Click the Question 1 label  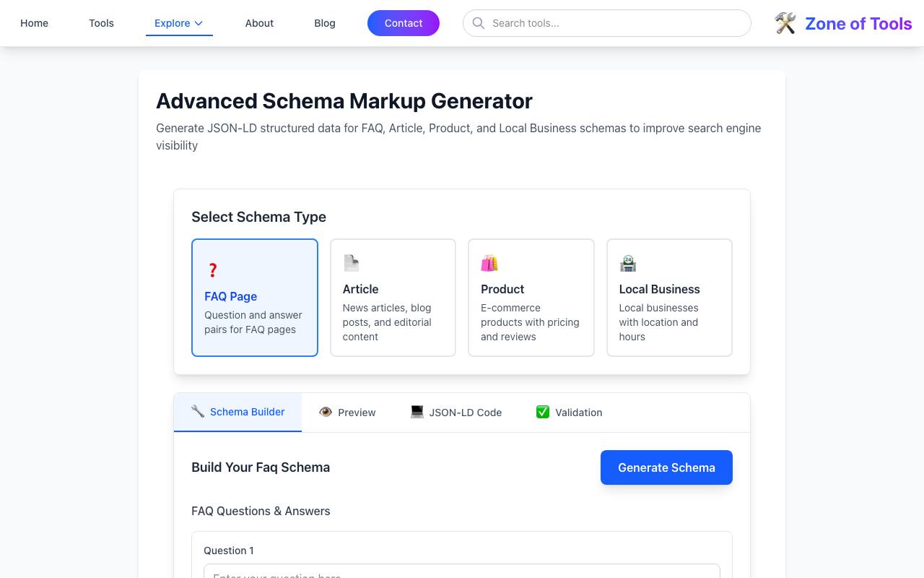229,551
